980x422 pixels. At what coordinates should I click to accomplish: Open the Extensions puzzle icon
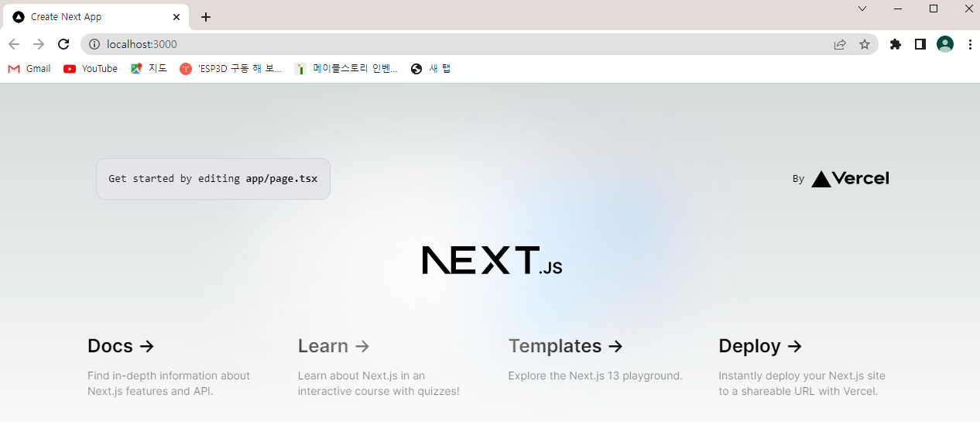pyautogui.click(x=896, y=44)
